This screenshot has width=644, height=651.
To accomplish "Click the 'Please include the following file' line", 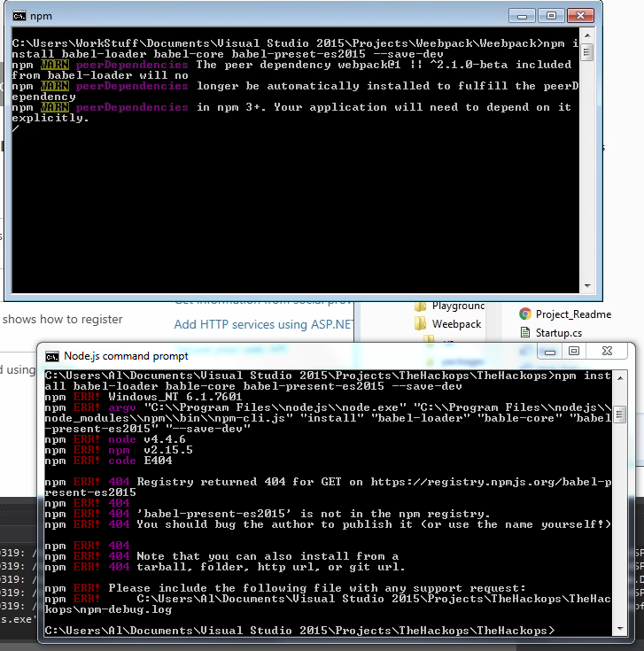I will coord(285,588).
